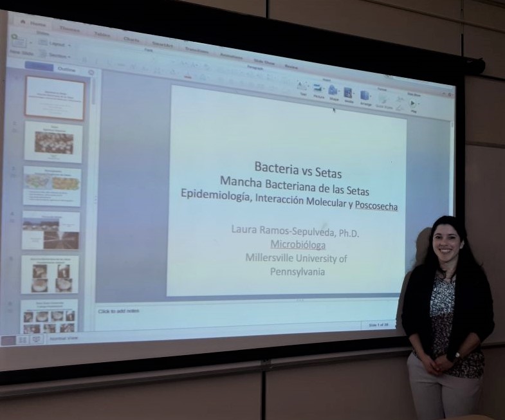Click the 'Slide 1 of 28' status text
The width and height of the screenshot is (505, 420).
pyautogui.click(x=378, y=325)
